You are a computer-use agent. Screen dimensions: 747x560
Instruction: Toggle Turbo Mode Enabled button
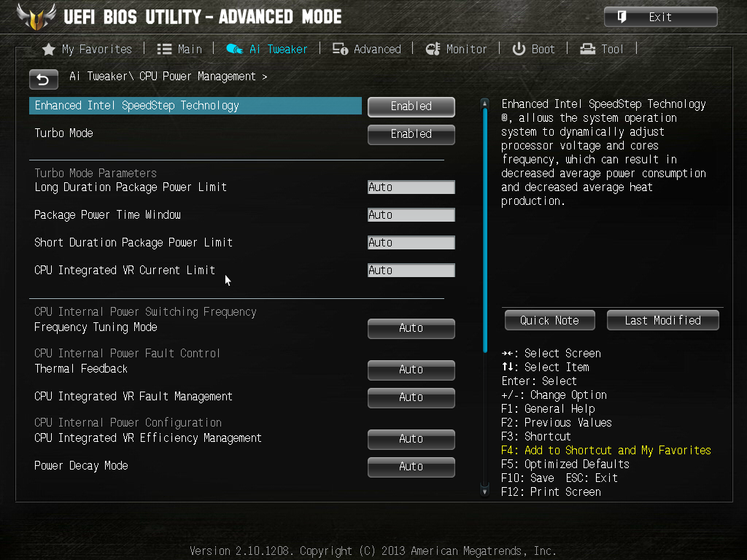click(411, 134)
